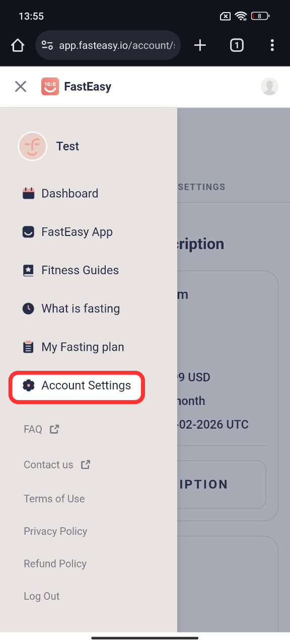Image resolution: width=290 pixels, height=644 pixels.
Task: Open the Refund Policy page
Action: coord(55,563)
